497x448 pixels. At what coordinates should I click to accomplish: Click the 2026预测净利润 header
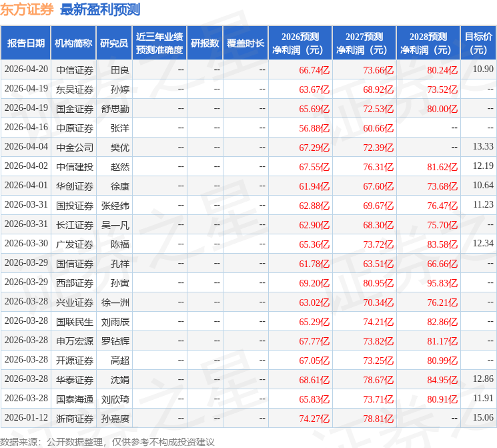pyautogui.click(x=300, y=43)
